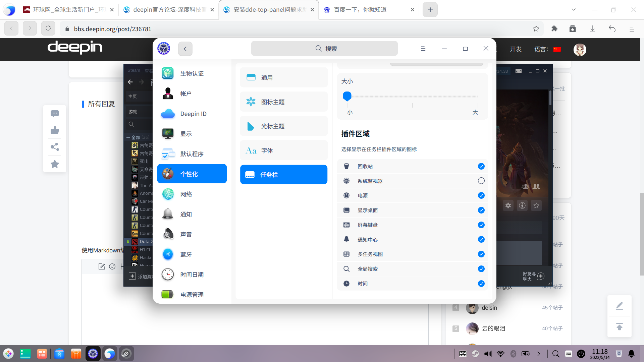Image resolution: width=644 pixels, height=362 pixels.
Task: Click the Control Center search field
Action: click(324, 48)
